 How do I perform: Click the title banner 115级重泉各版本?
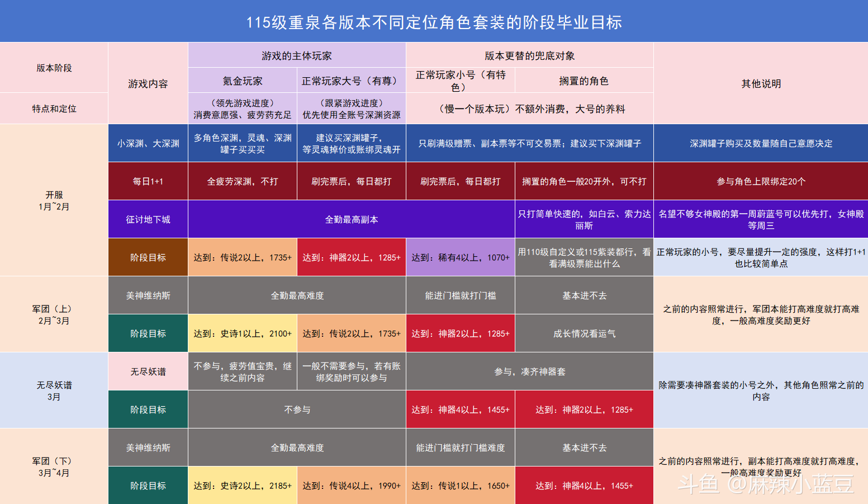coord(434,22)
